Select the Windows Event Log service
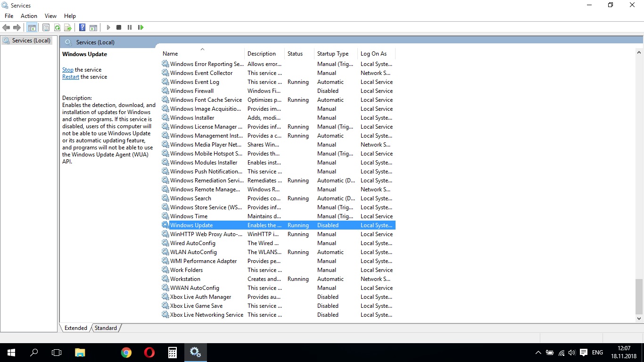 point(278,82)
